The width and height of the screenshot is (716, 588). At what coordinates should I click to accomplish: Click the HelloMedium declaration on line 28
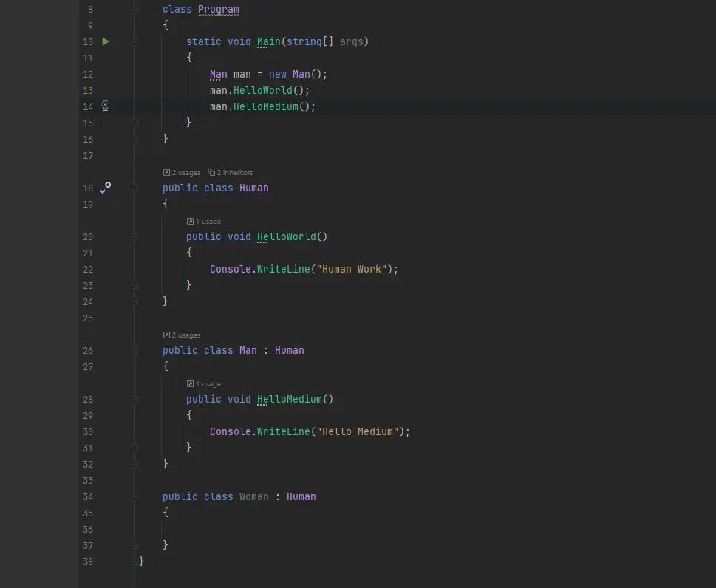(290, 399)
